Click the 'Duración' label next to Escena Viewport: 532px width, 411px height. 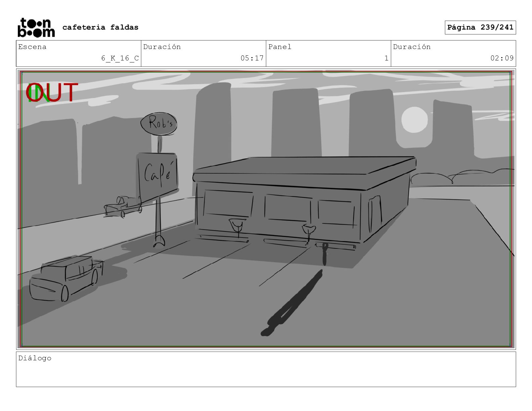pyautogui.click(x=162, y=47)
